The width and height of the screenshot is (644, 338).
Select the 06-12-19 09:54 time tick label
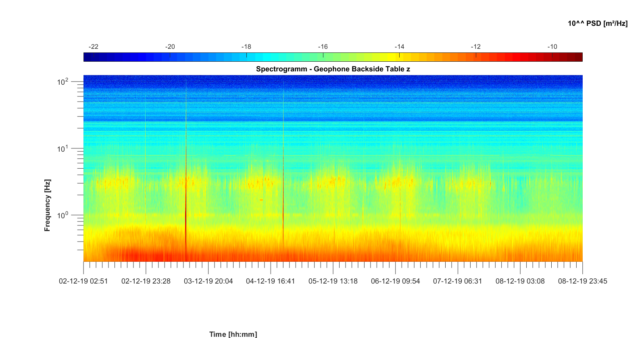(395, 281)
